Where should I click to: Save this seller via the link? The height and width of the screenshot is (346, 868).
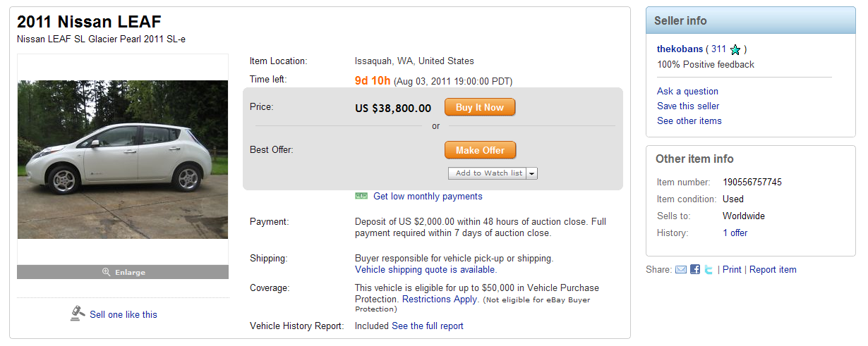point(688,106)
